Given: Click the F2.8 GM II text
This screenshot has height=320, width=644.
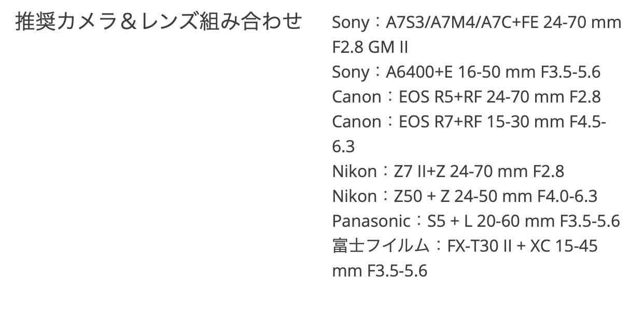Looking at the screenshot, I should coord(370,48).
